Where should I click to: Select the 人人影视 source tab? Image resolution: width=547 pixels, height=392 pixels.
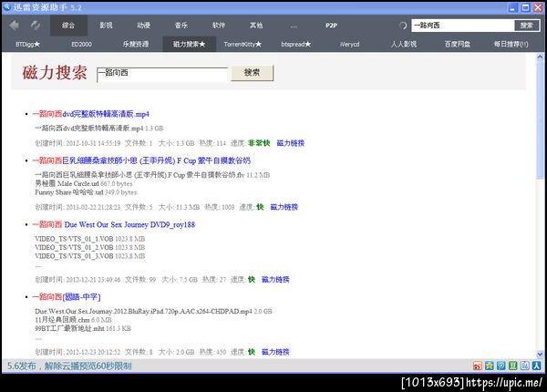click(404, 45)
